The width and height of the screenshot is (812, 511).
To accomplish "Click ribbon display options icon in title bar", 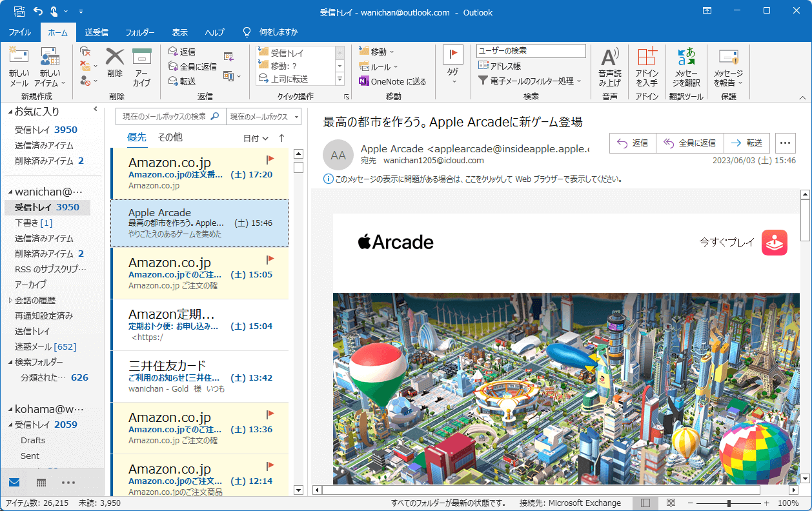I will tap(707, 12).
